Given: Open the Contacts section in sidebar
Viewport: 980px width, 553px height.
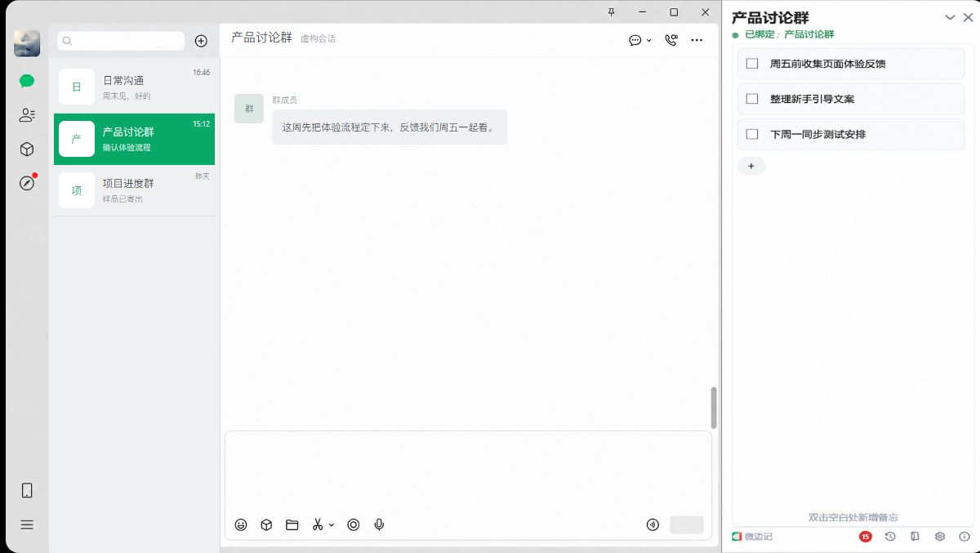Looking at the screenshot, I should point(27,115).
